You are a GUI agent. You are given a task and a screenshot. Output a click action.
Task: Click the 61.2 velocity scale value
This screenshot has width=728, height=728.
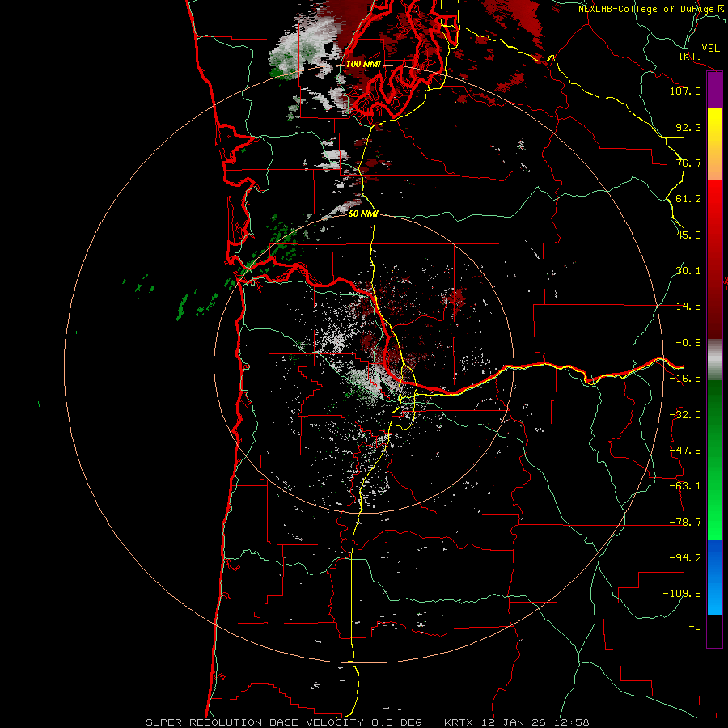point(688,199)
